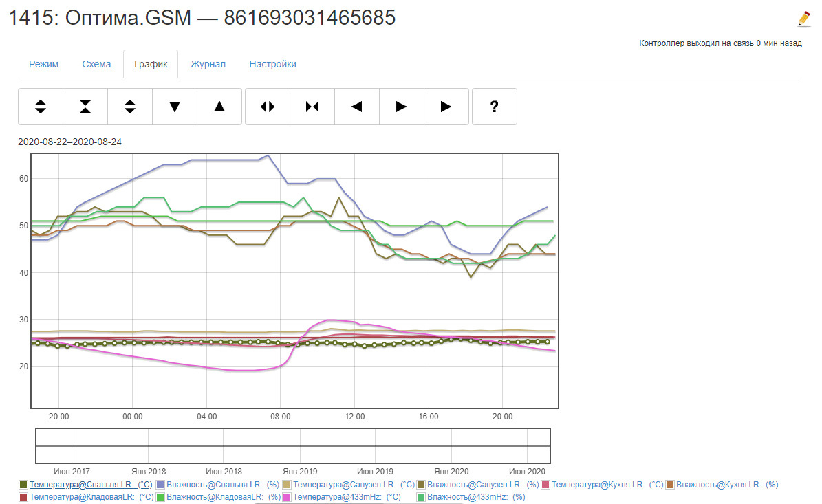The height and width of the screenshot is (504, 822).
Task: Click the pencil edit icon
Action: point(803,19)
